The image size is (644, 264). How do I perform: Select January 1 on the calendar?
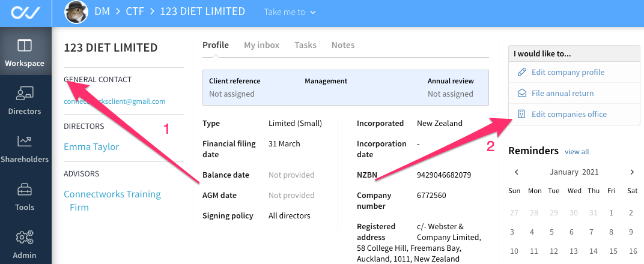[611, 212]
